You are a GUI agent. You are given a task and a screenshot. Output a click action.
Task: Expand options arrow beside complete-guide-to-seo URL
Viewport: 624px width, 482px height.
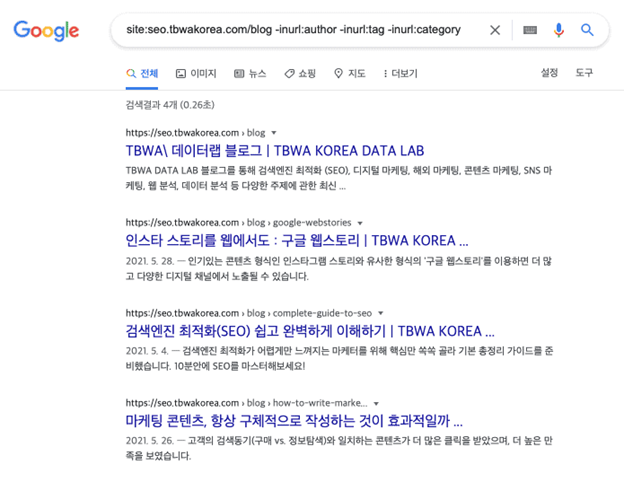[x=380, y=313]
